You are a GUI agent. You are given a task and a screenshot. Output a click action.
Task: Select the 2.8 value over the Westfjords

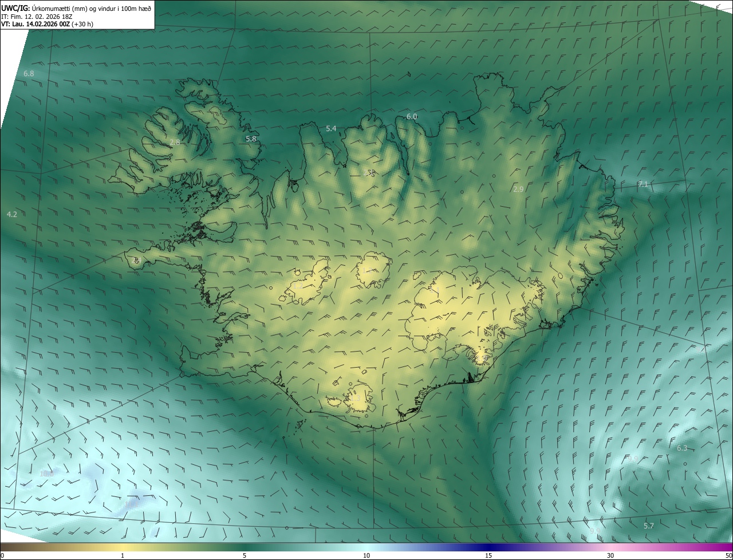[x=175, y=142]
